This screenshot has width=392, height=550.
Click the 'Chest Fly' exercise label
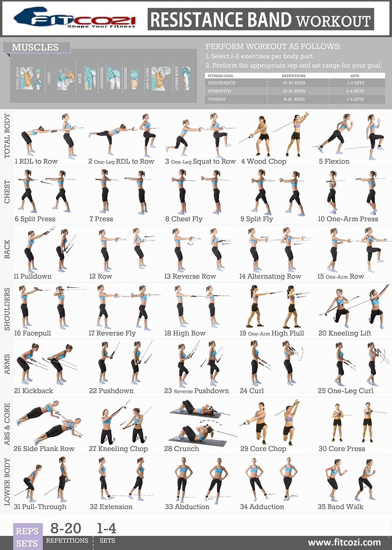(x=184, y=219)
